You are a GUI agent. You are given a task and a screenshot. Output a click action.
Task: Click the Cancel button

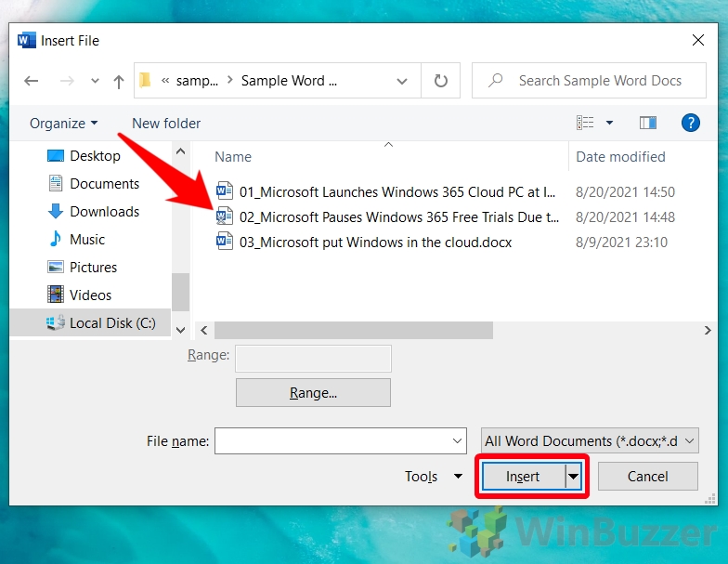point(648,476)
